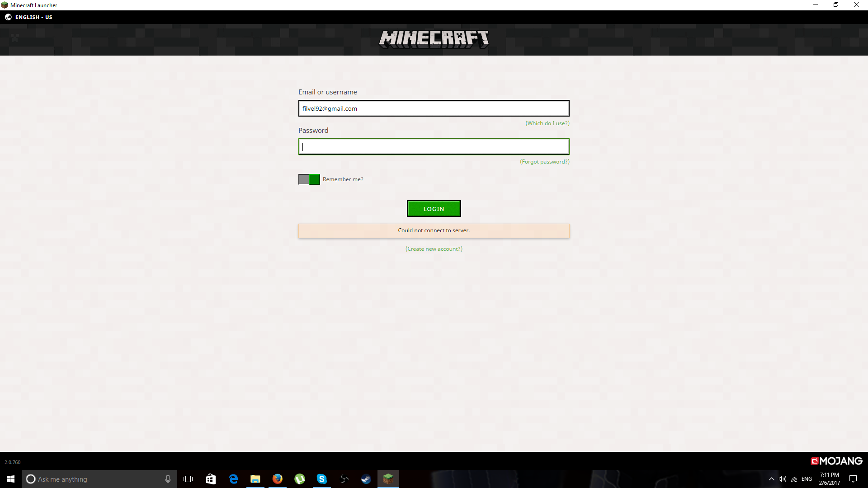
Task: Launch Microsoft Edge from the taskbar
Action: (233, 479)
